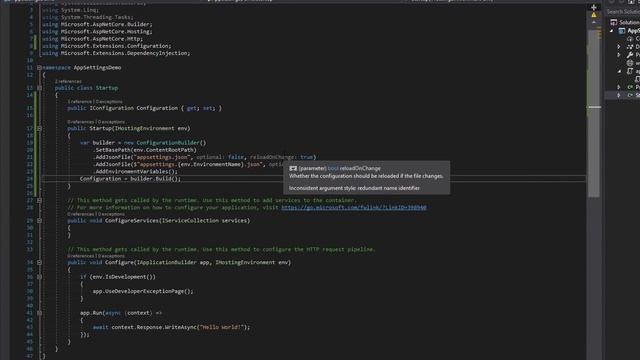Expand the Properties node arrow
This screenshot has height=360, width=640.
click(619, 55)
